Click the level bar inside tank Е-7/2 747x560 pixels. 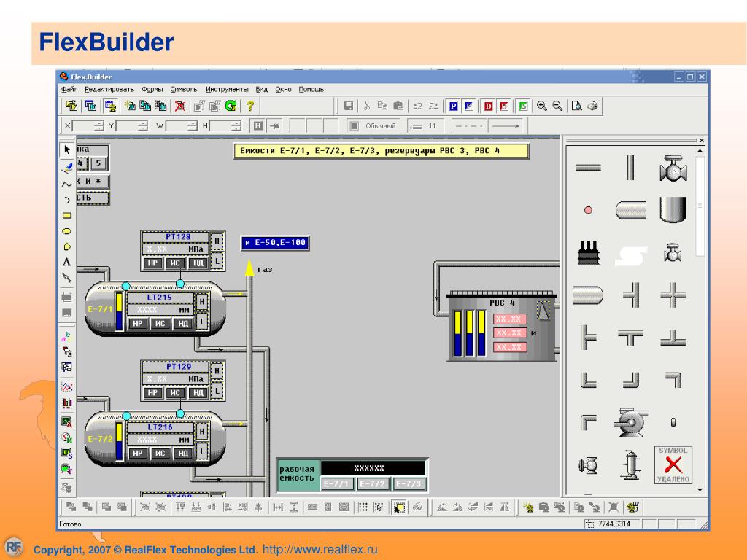pos(119,440)
